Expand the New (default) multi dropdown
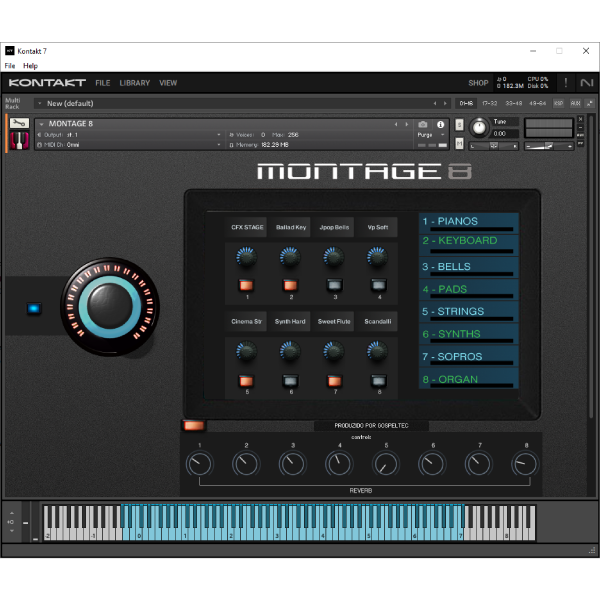This screenshot has width=600, height=600. coord(40,103)
